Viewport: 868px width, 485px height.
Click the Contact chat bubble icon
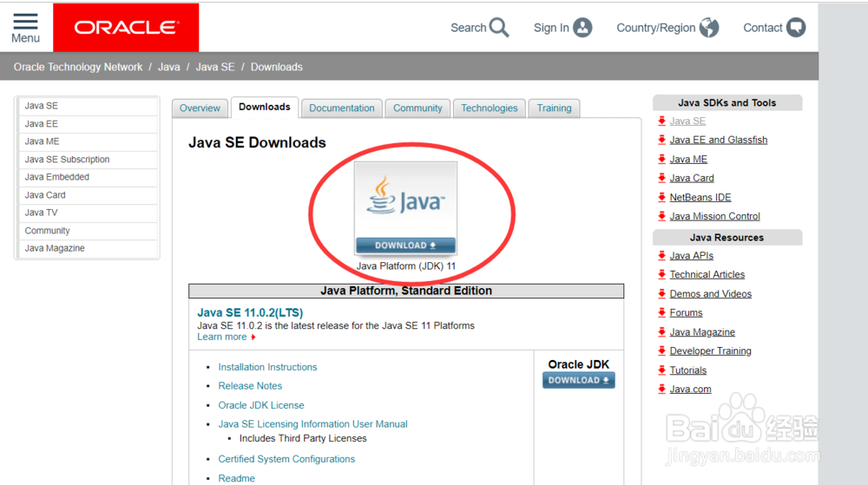(x=796, y=27)
